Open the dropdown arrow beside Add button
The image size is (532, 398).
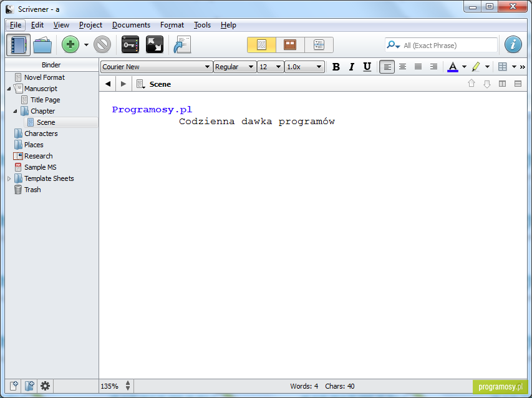tap(86, 45)
